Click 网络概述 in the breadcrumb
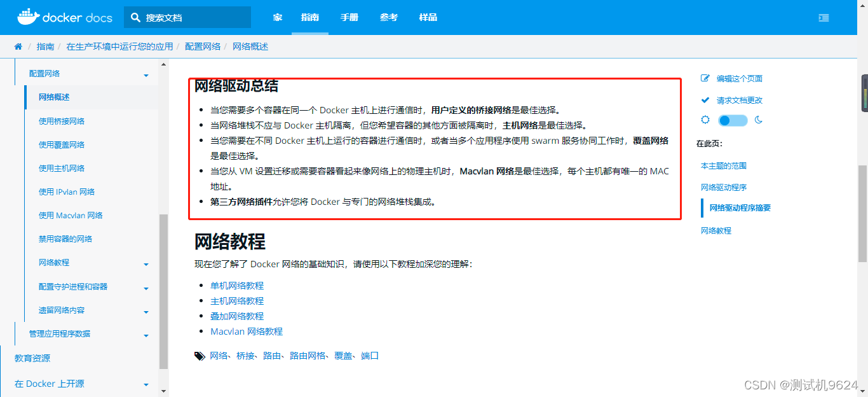Screen dimensions: 868x397 click(250, 46)
